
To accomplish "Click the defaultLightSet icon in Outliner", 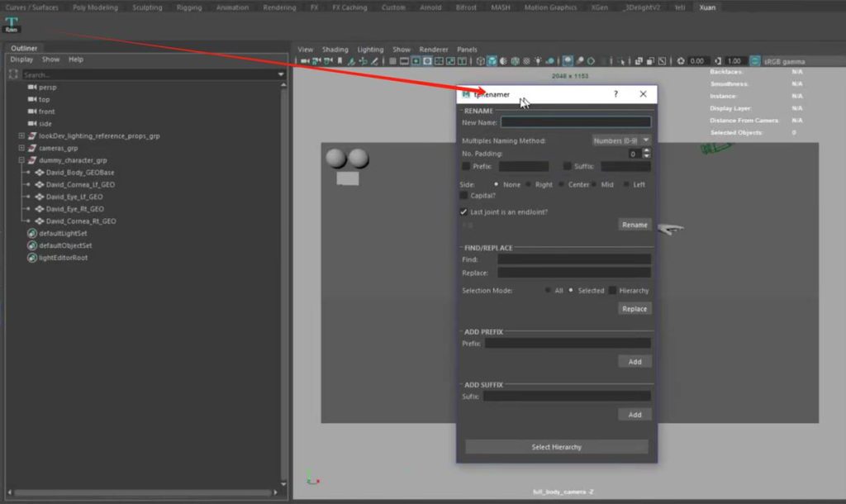I will (x=32, y=234).
